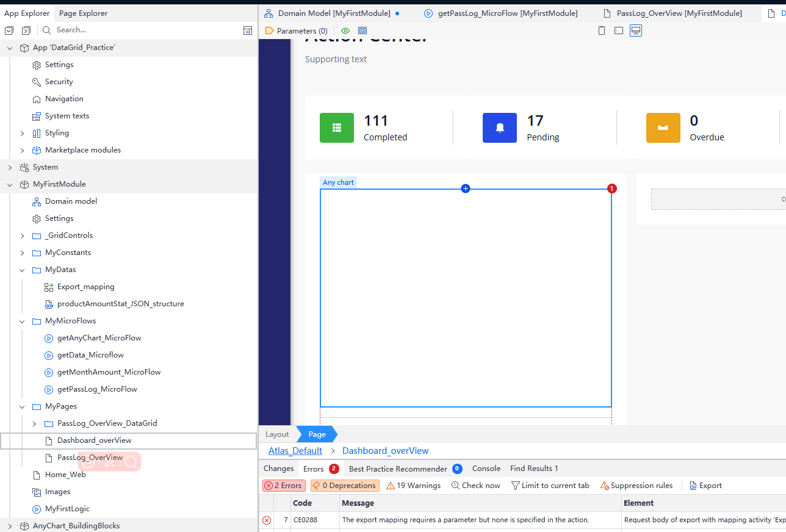The image size is (786, 532).
Task: Click into the App Explorer search field
Action: (146, 30)
